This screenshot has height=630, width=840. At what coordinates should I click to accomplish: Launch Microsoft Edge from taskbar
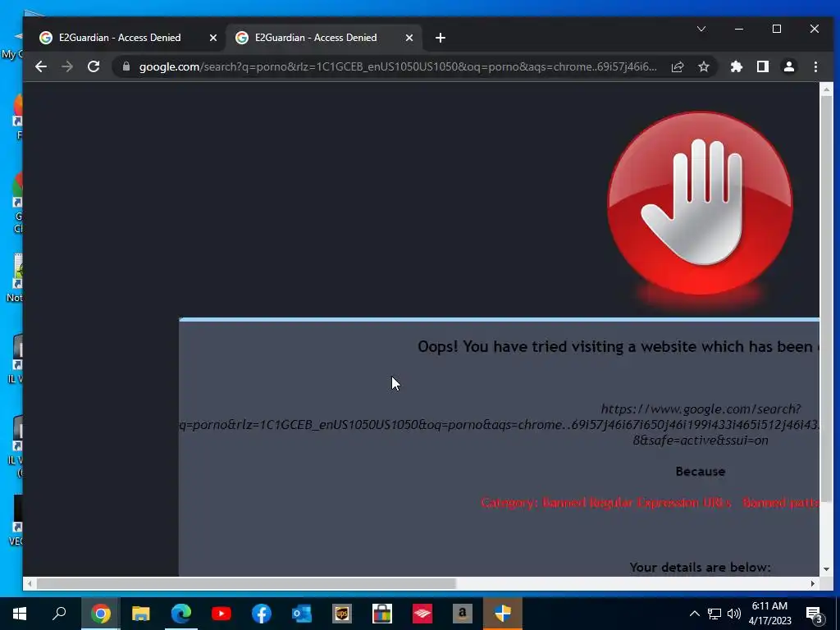point(181,614)
